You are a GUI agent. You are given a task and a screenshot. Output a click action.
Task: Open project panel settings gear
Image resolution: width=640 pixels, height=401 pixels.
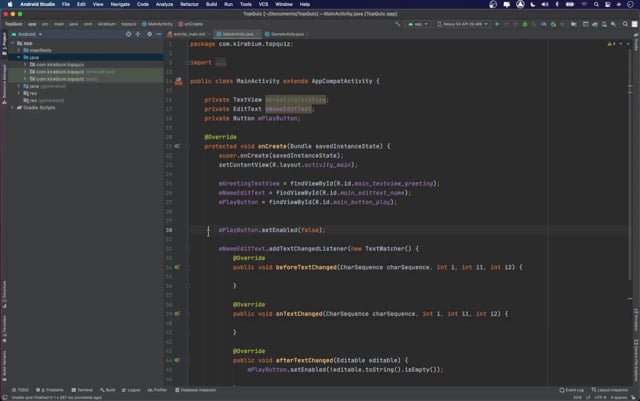coord(149,34)
